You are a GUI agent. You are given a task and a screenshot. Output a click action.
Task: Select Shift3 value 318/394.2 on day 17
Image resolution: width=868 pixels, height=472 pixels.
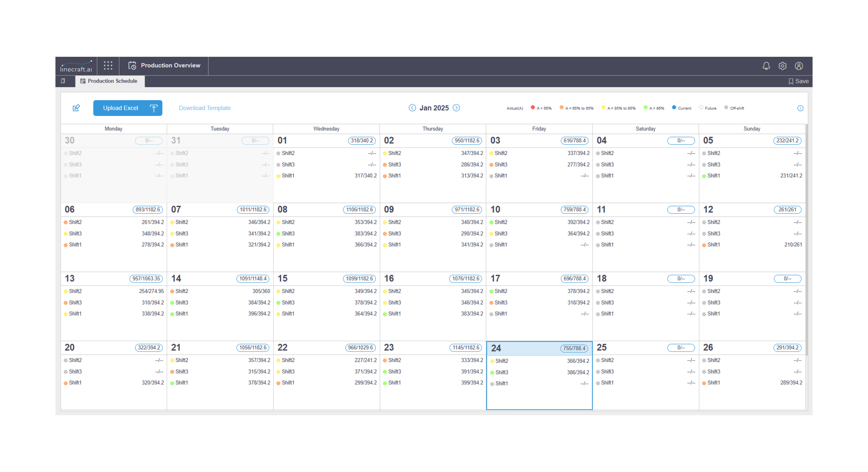pyautogui.click(x=578, y=302)
